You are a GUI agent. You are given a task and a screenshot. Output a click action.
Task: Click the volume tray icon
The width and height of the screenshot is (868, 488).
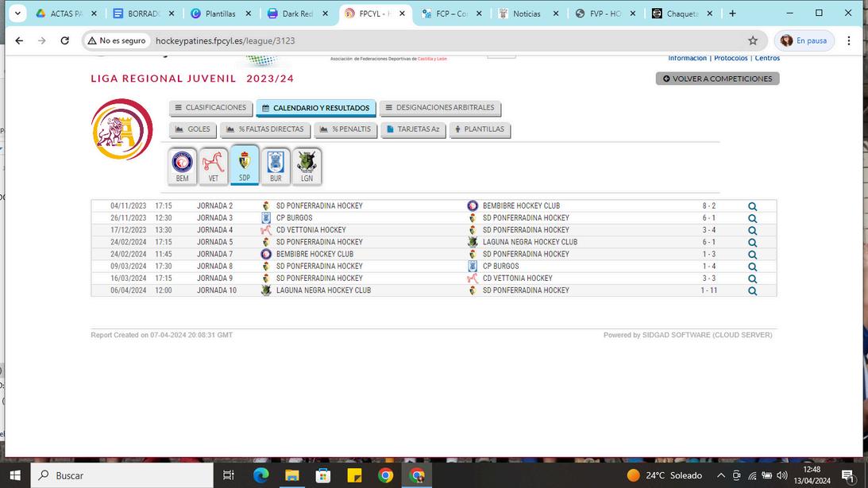(781, 475)
